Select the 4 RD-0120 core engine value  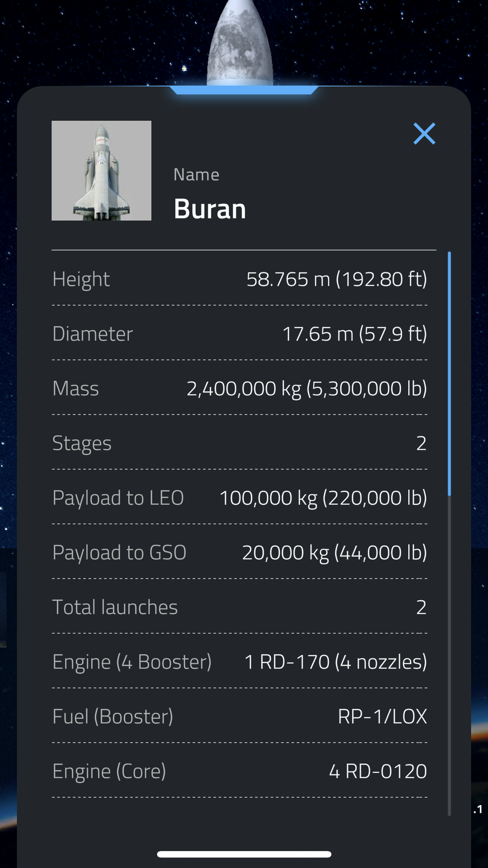coord(378,771)
